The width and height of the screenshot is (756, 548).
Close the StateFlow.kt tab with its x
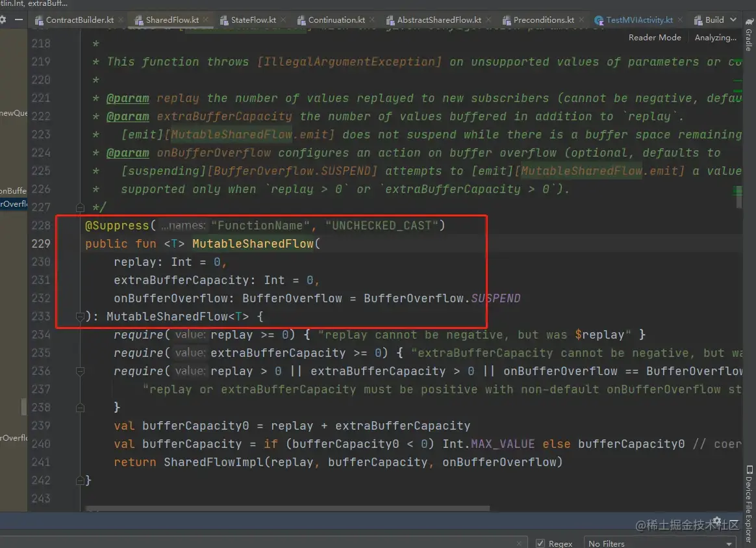(283, 20)
